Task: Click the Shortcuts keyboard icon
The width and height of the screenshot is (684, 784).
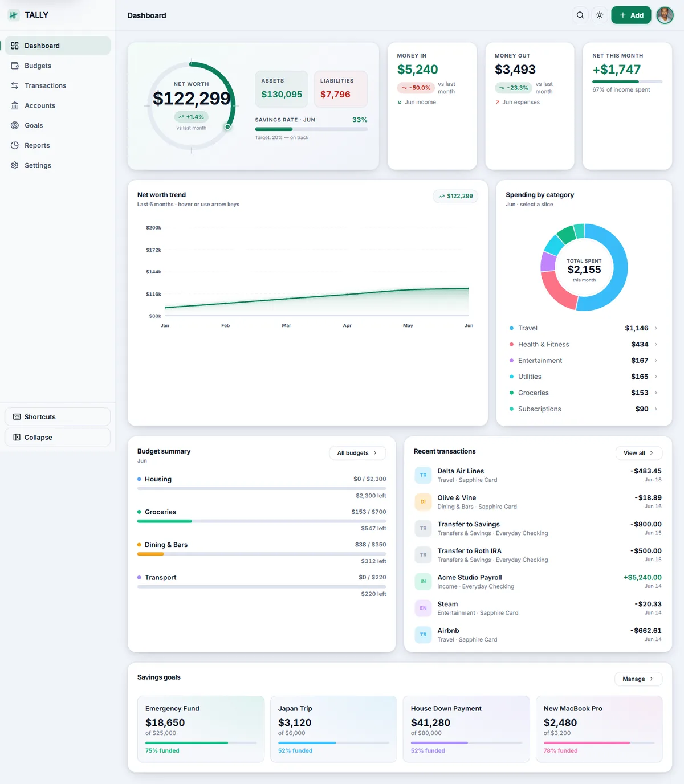Action: [17, 417]
